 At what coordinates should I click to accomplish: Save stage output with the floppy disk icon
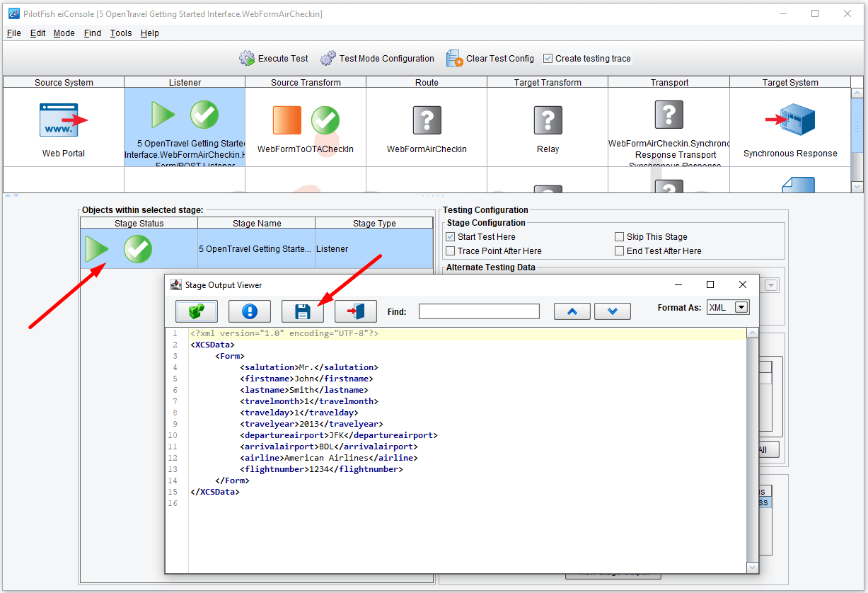coord(303,311)
